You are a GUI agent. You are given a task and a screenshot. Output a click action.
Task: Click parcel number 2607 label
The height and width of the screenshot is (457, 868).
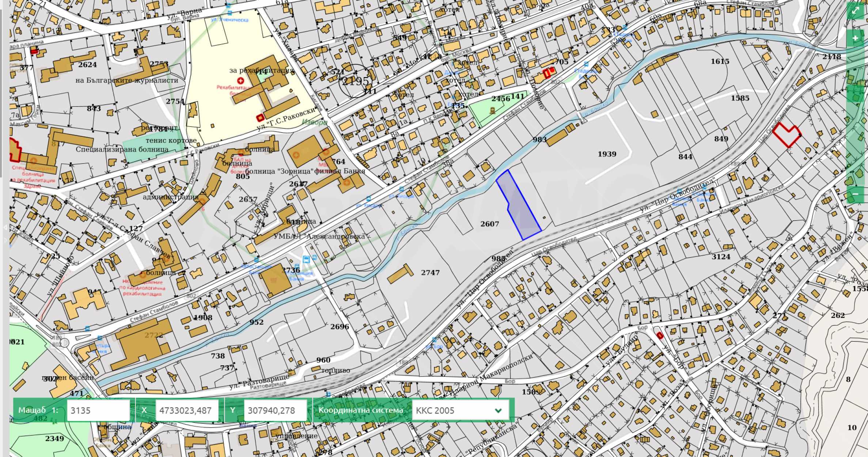tap(490, 224)
